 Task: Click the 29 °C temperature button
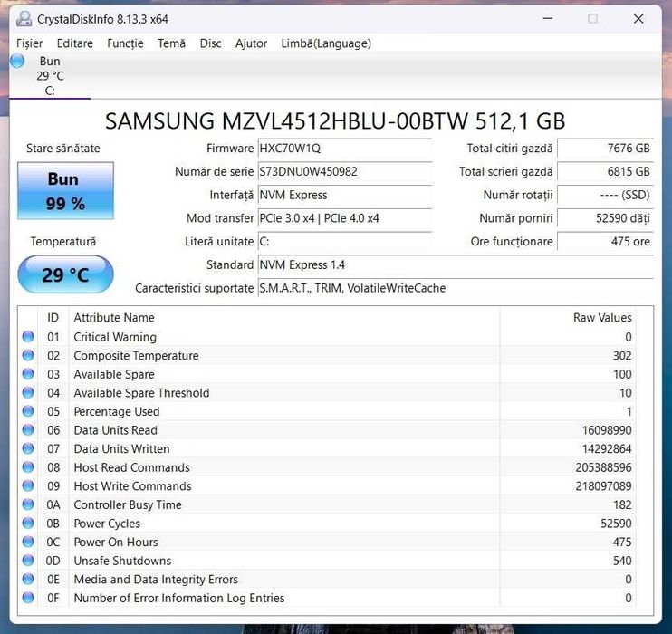tap(65, 274)
